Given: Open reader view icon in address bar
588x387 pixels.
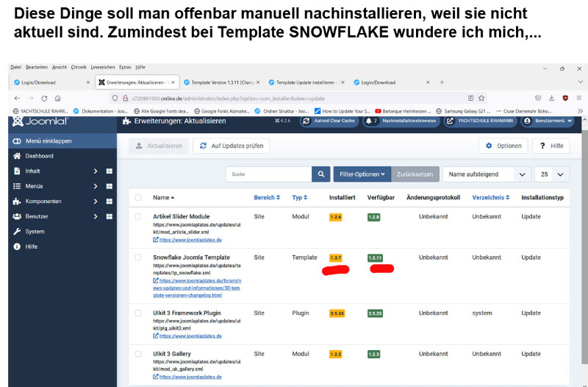Looking at the screenshot, I should tap(470, 98).
